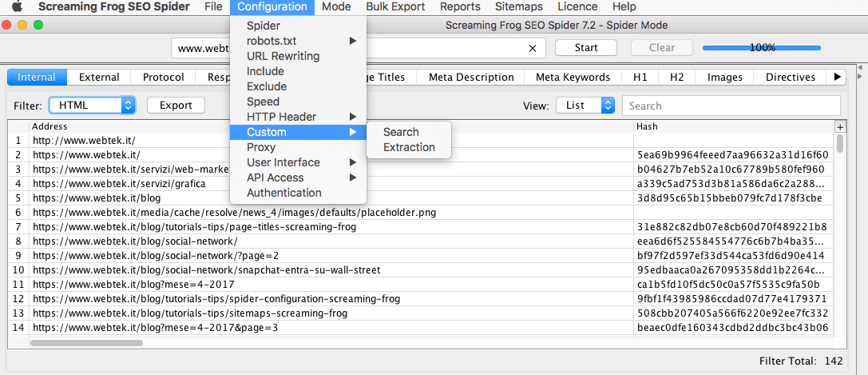Open the Bulk Export menu

pyautogui.click(x=395, y=6)
